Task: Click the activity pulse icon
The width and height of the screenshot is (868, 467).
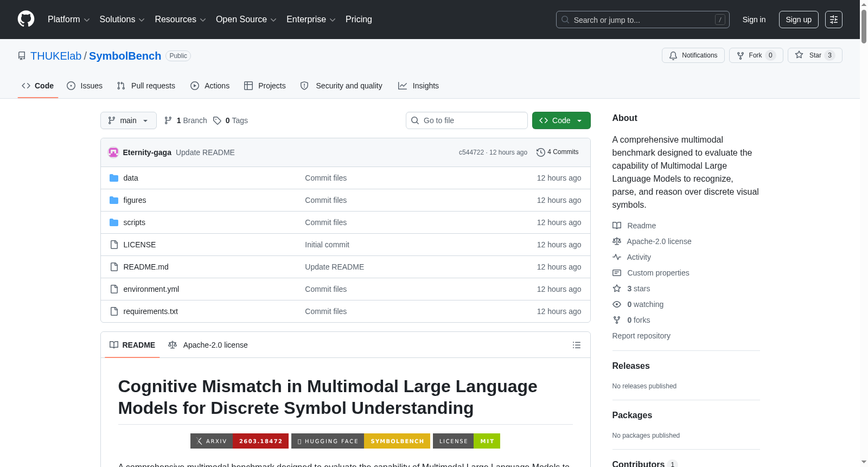Action: coord(617,257)
